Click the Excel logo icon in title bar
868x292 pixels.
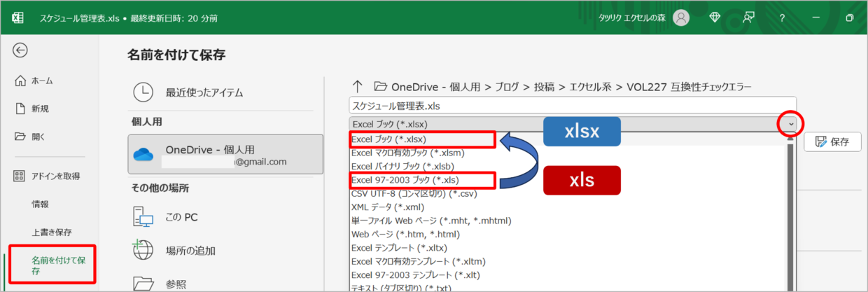coord(18,18)
